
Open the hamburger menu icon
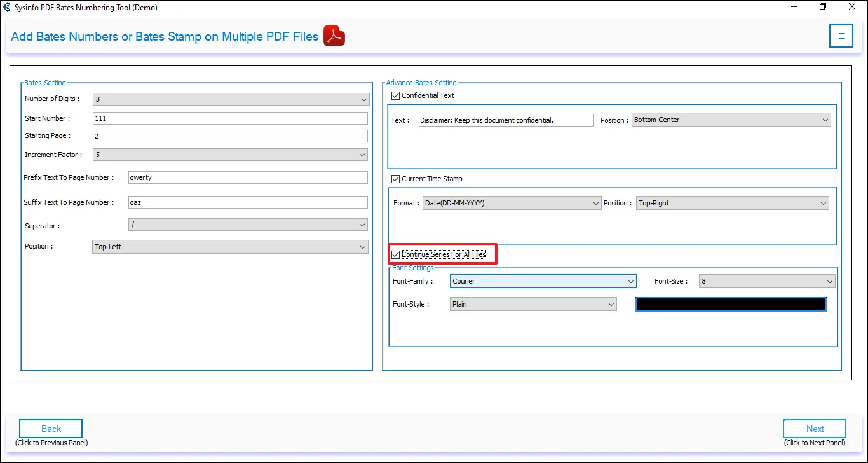click(841, 36)
